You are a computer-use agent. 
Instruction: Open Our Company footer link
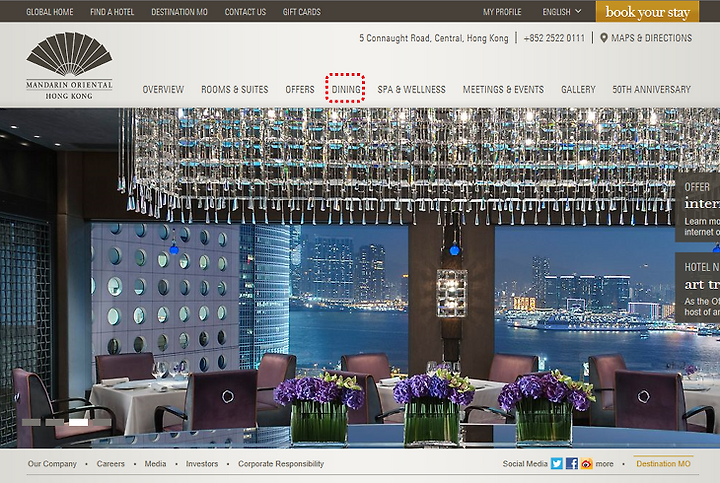coord(52,464)
